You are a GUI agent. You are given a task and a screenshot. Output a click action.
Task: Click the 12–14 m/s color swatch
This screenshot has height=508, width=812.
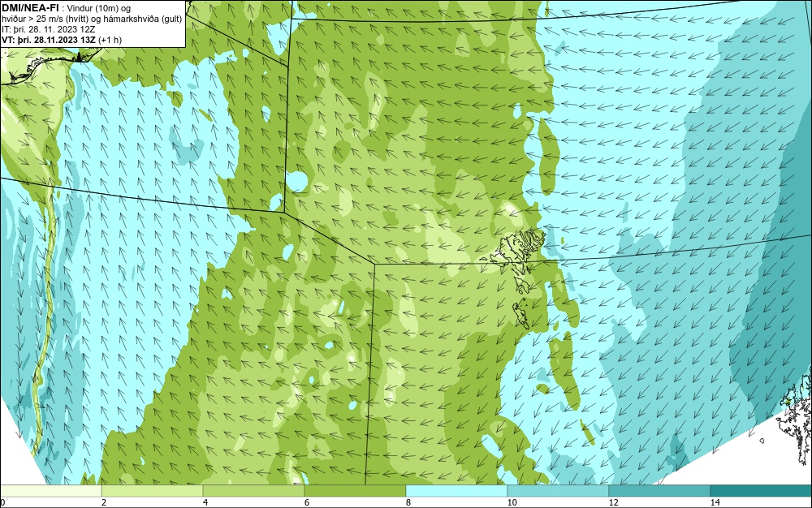(x=659, y=491)
